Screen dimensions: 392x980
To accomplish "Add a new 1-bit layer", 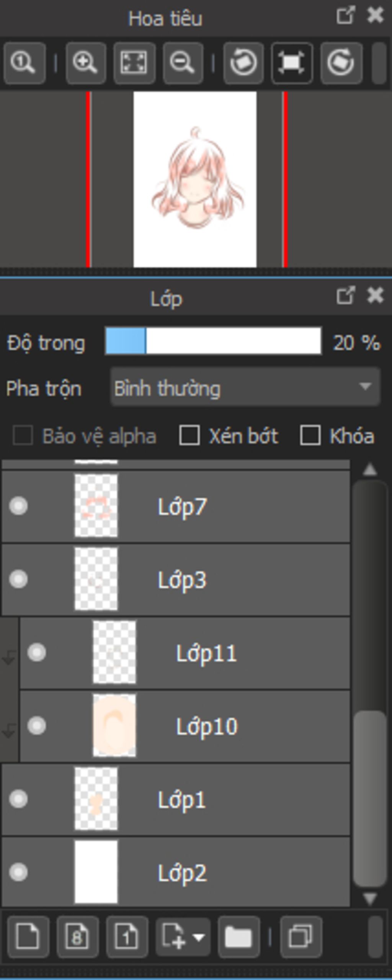I will click(x=127, y=937).
